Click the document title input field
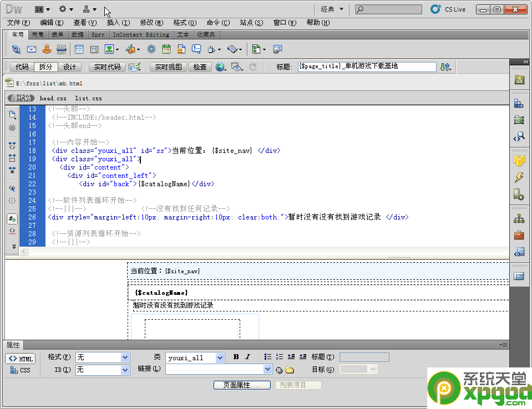 (x=366, y=67)
